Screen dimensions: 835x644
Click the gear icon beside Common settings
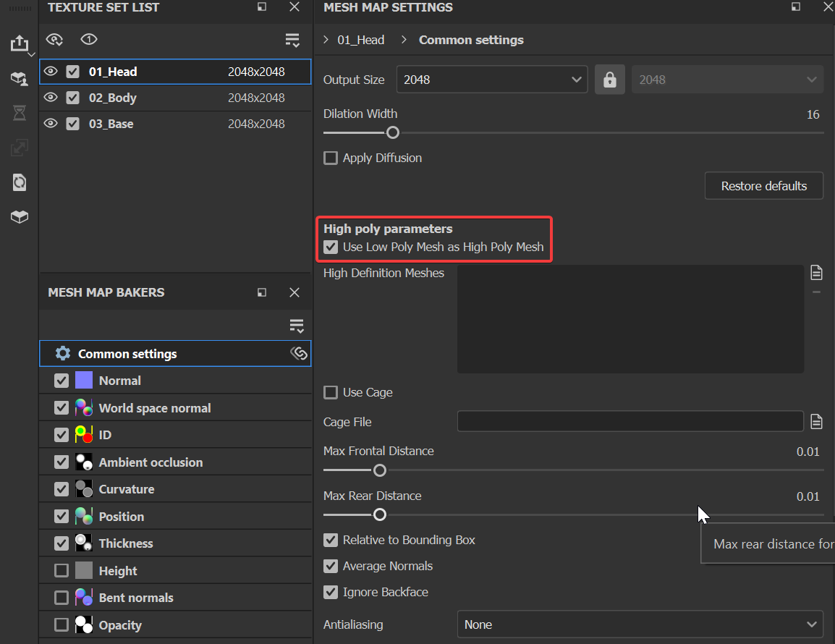point(63,354)
